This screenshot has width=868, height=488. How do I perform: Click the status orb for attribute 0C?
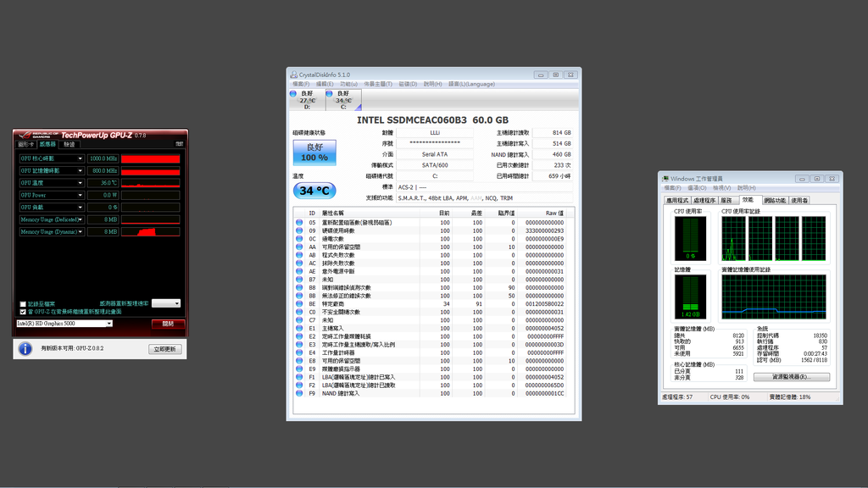tap(299, 239)
